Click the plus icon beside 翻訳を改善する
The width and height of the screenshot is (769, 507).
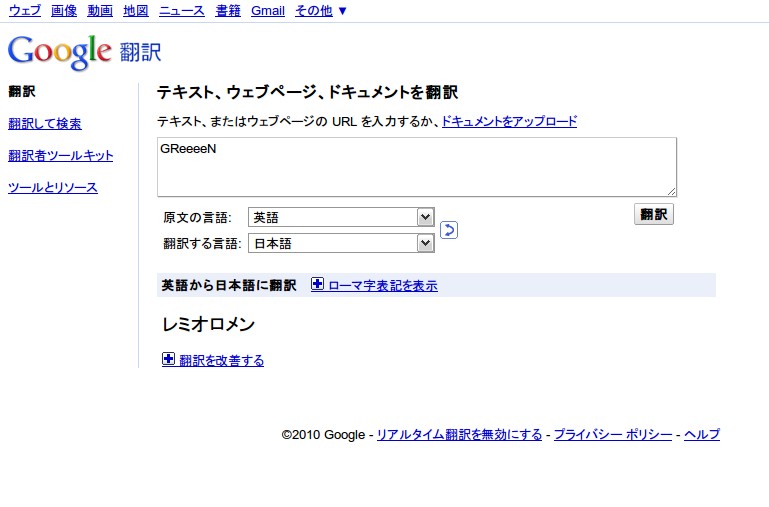[x=168, y=359]
